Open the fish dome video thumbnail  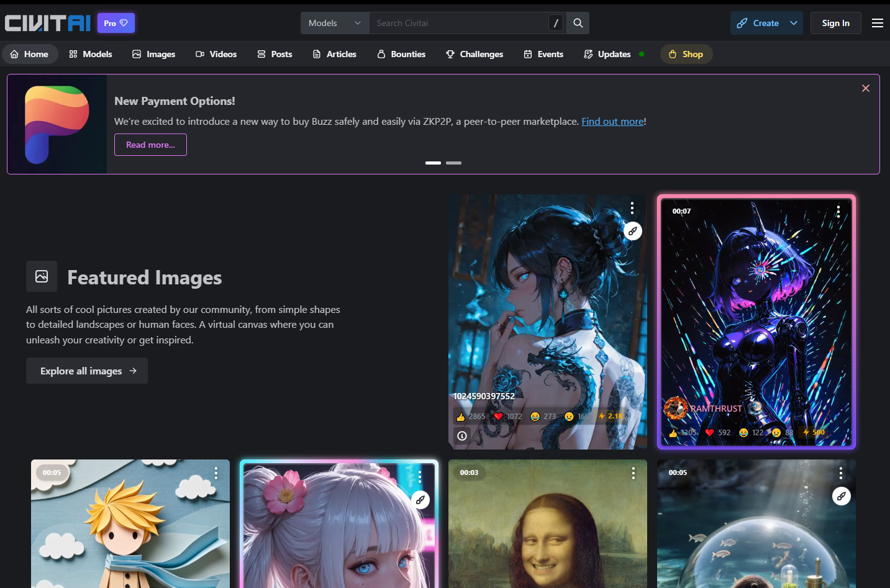coord(756,524)
